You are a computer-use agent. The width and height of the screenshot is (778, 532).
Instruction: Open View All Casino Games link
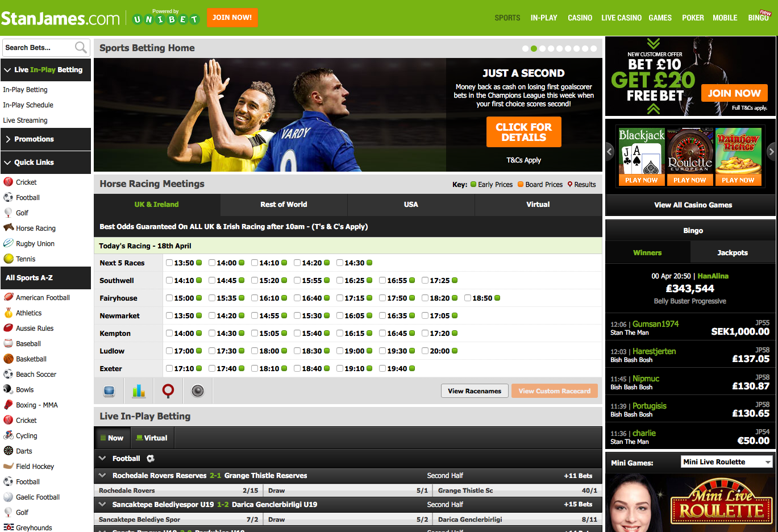tap(693, 205)
